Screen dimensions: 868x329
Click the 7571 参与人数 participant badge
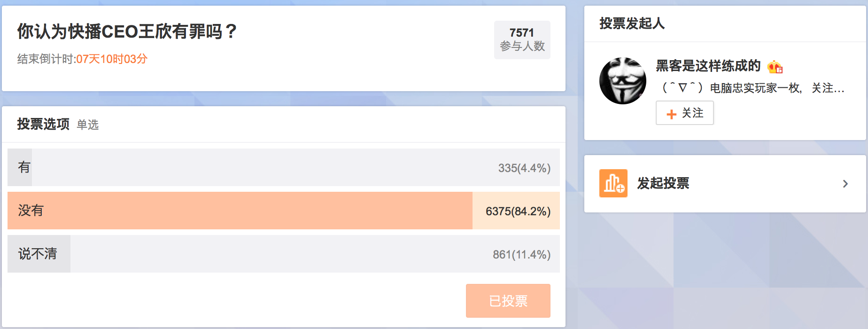pos(522,40)
